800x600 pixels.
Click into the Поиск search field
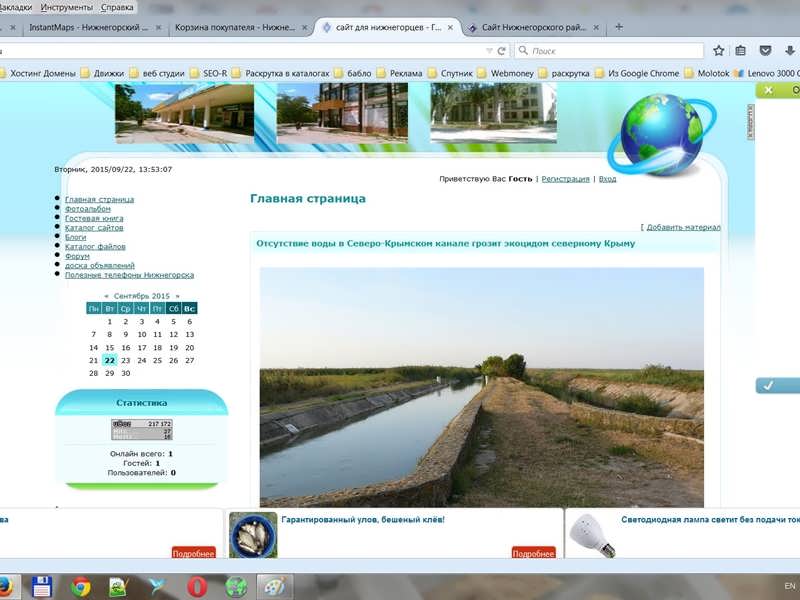point(610,50)
